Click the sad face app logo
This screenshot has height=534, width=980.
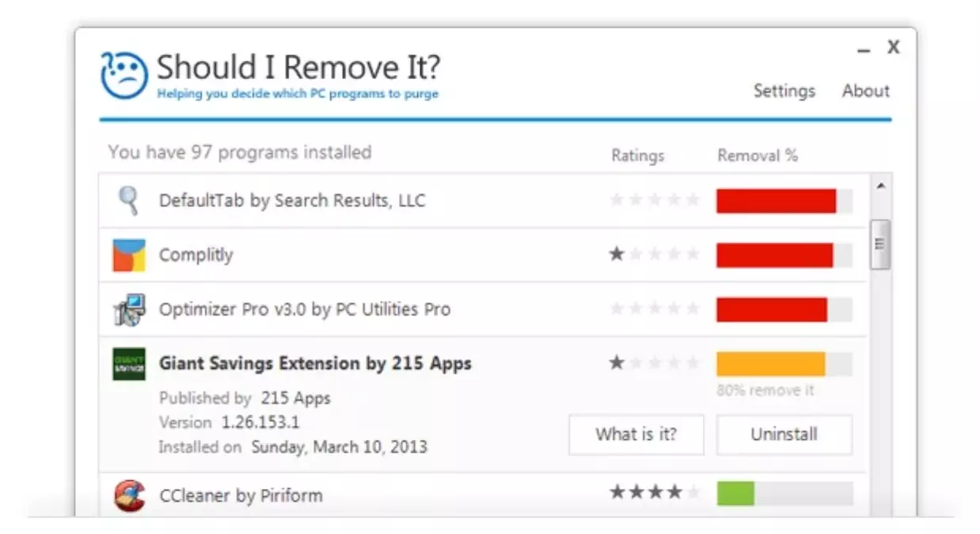pos(124,75)
